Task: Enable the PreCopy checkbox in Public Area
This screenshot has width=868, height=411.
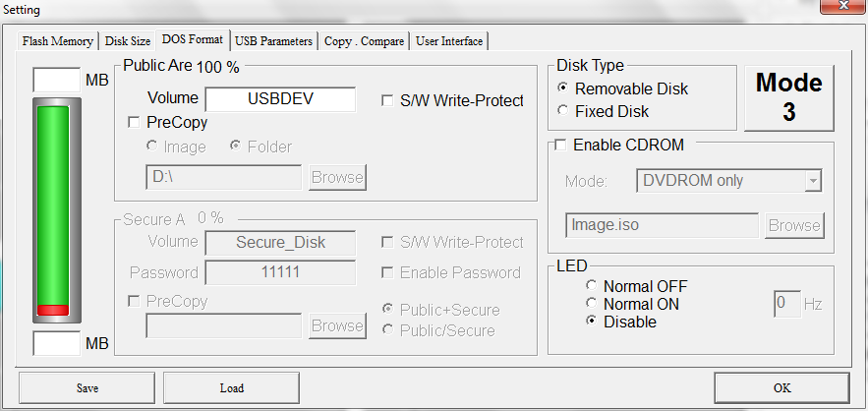Action: (x=135, y=123)
